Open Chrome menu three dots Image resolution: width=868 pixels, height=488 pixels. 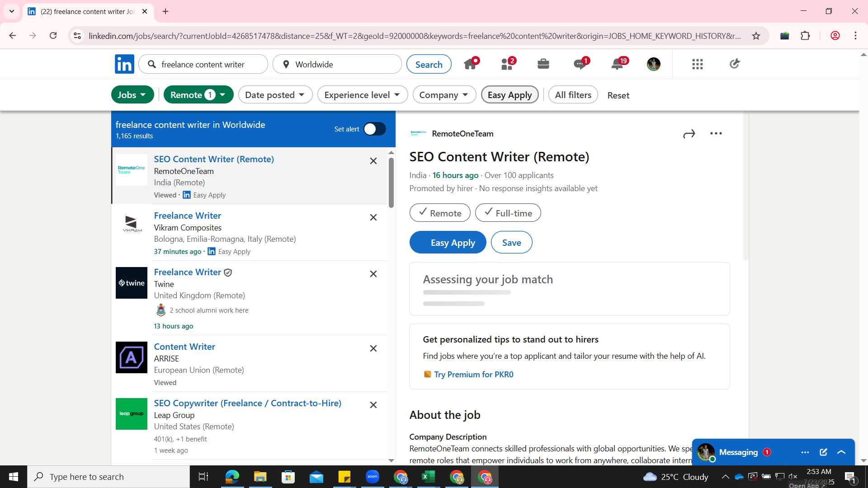pyautogui.click(x=855, y=36)
